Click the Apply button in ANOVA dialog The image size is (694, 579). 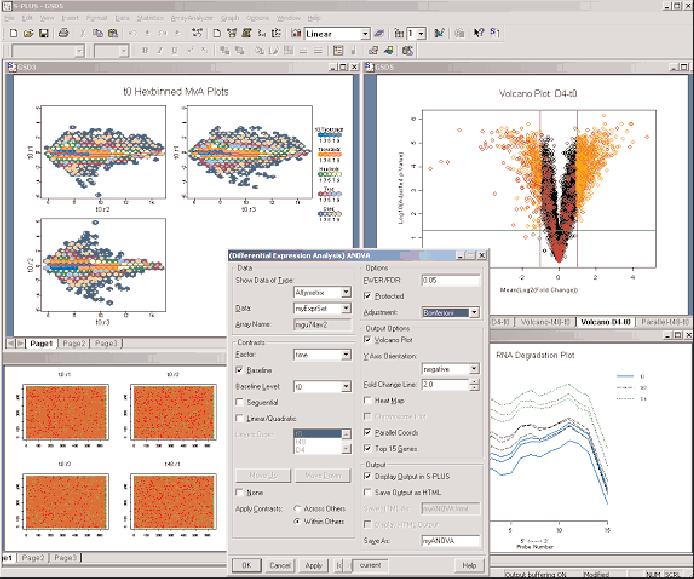(314, 566)
